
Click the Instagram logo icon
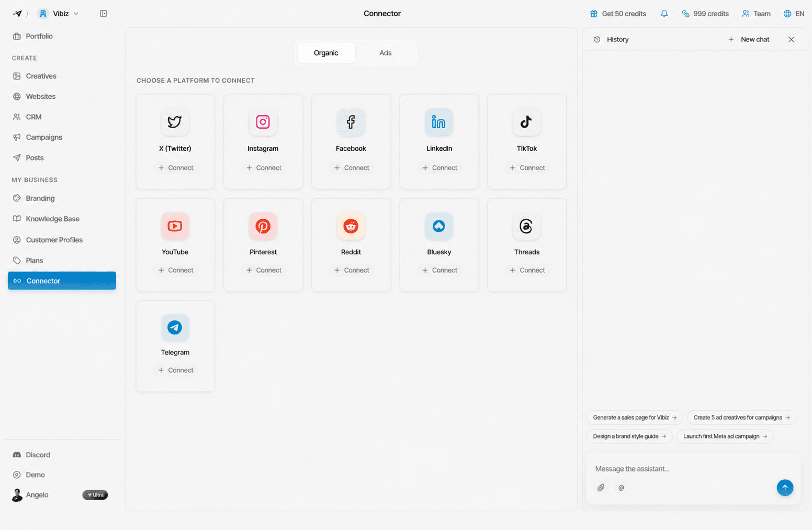point(263,122)
